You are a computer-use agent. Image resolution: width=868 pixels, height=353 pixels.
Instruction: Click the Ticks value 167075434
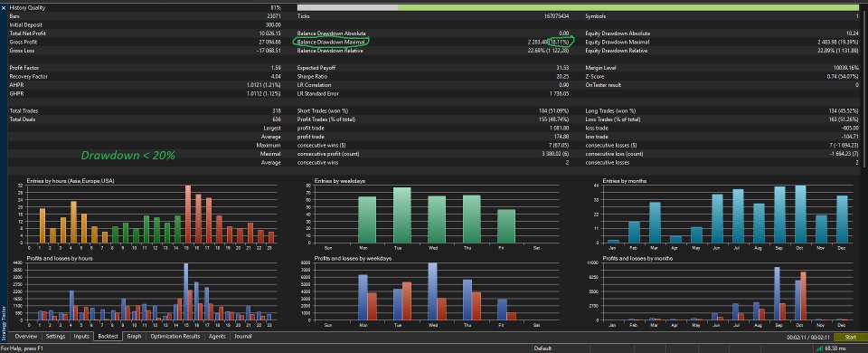557,16
